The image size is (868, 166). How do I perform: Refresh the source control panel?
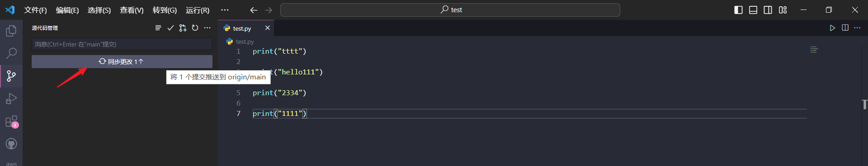point(195,28)
